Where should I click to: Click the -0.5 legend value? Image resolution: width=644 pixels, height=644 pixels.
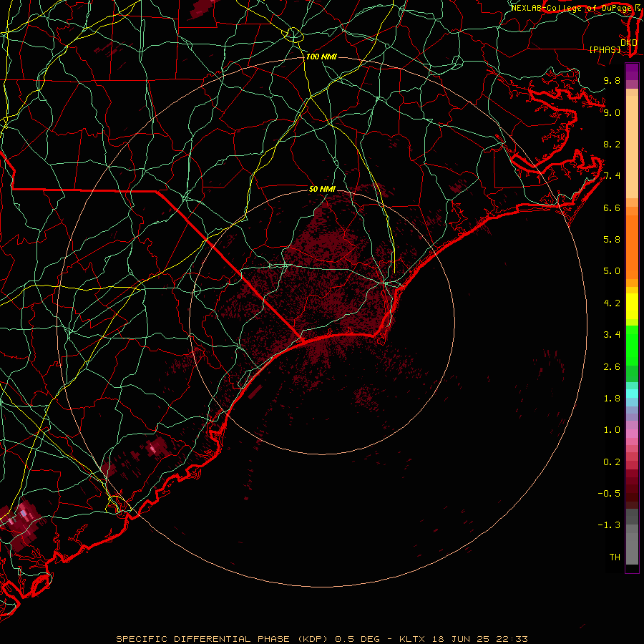pyautogui.click(x=609, y=494)
